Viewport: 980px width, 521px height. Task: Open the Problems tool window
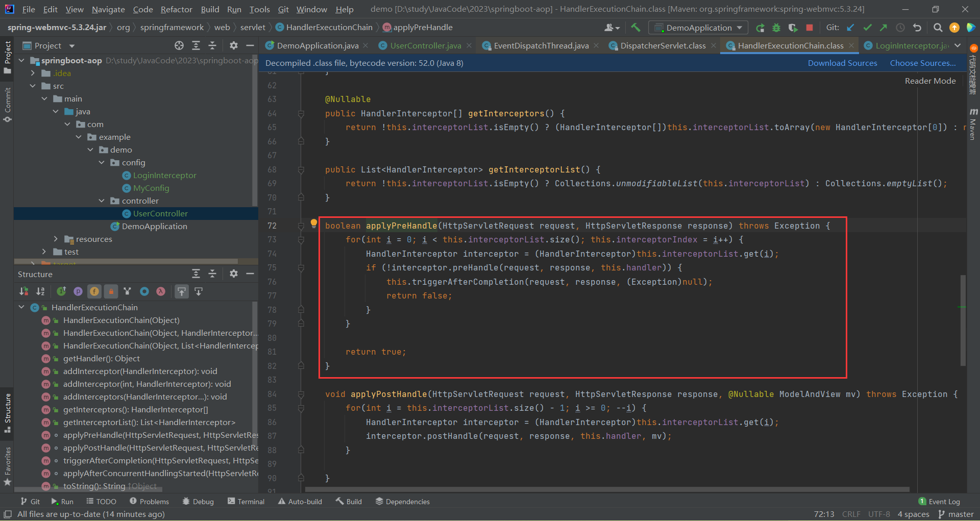pos(149,502)
